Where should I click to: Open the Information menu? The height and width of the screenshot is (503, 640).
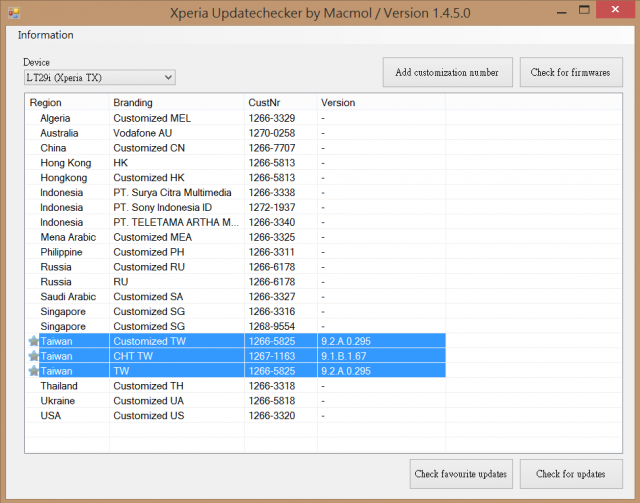pos(45,35)
